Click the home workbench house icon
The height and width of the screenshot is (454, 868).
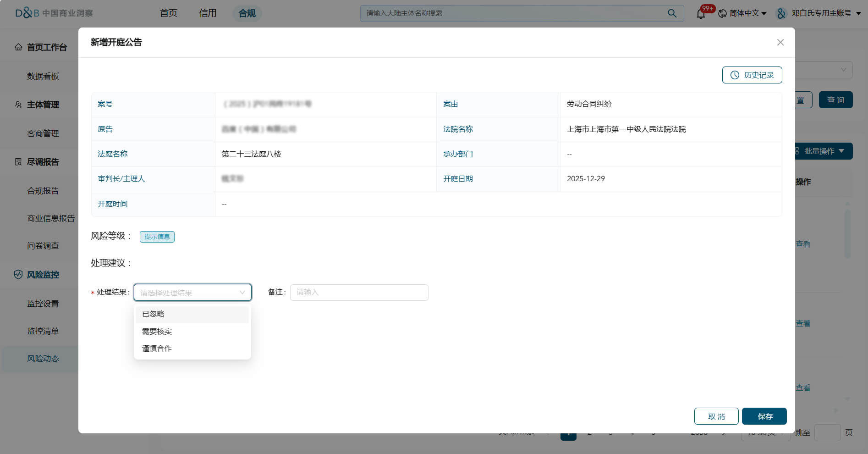18,47
